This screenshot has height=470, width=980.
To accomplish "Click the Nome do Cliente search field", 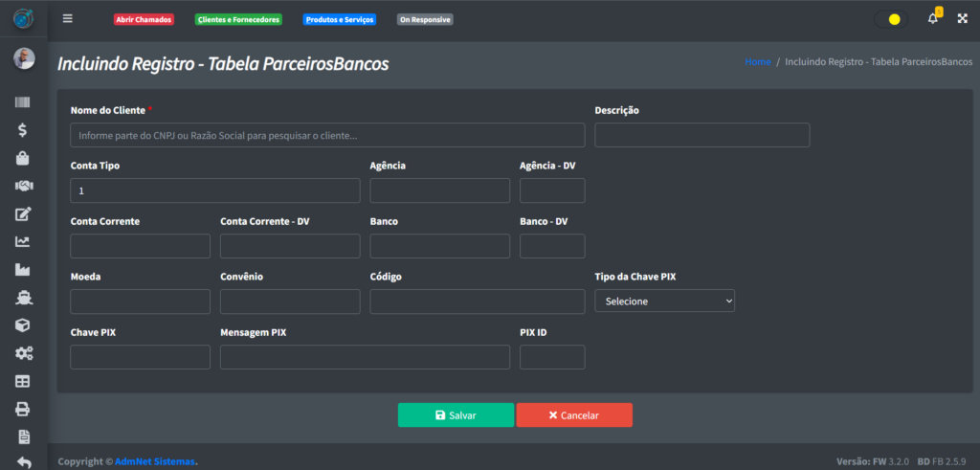I will [327, 135].
